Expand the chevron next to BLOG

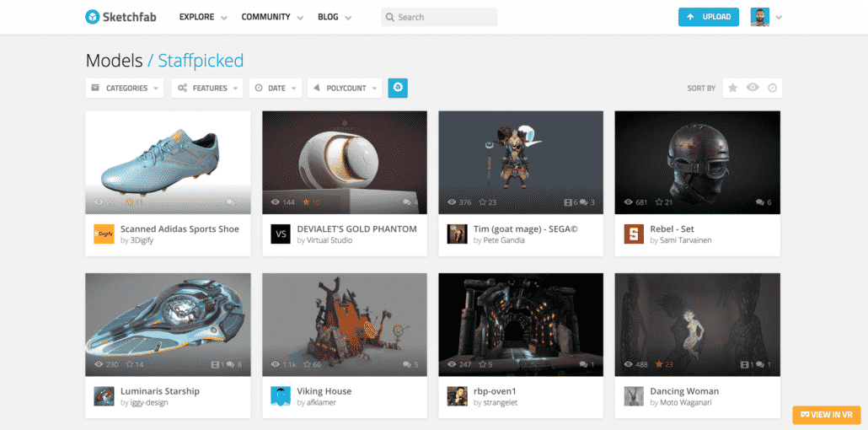348,18
